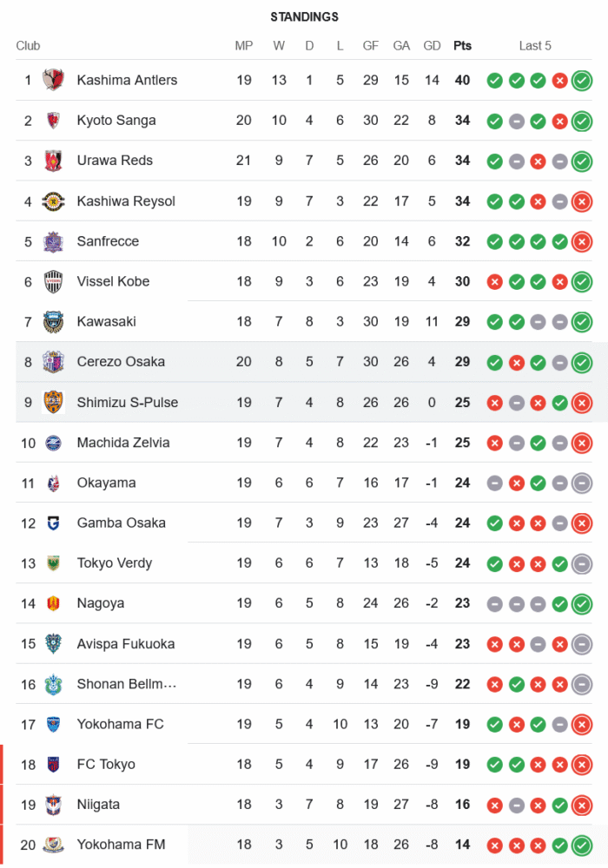This screenshot has width=608, height=868.
Task: Click the Last 5 column header
Action: click(535, 46)
